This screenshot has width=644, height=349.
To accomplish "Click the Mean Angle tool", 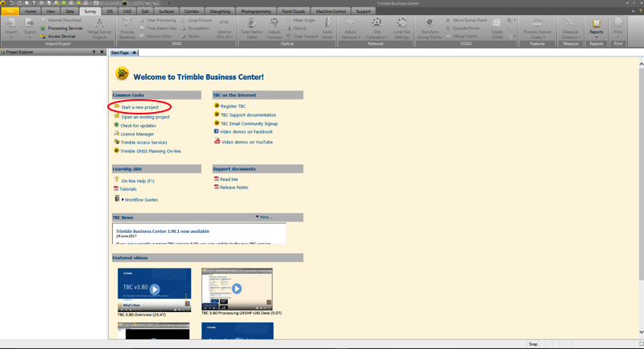I will (x=300, y=20).
